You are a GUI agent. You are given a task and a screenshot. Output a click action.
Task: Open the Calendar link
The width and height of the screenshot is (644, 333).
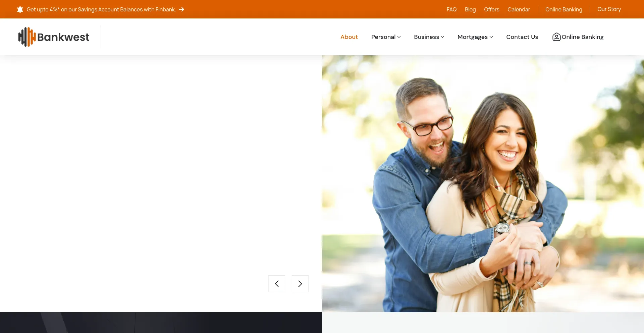[x=519, y=9]
